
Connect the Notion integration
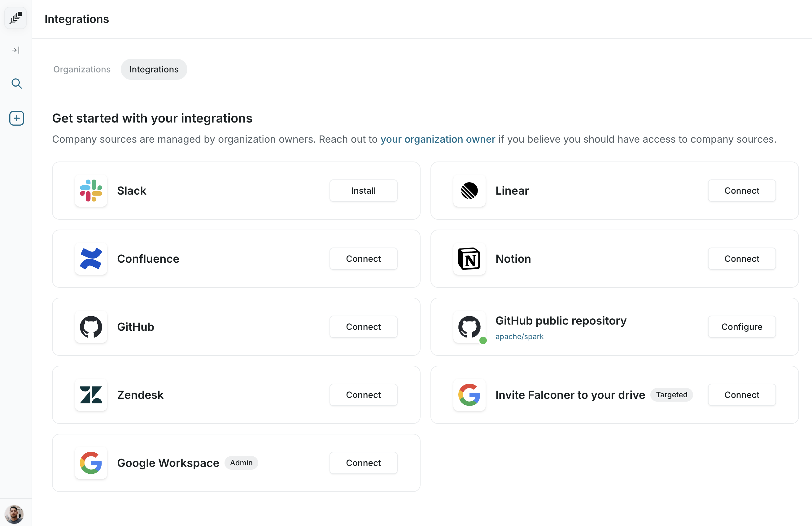tap(742, 259)
